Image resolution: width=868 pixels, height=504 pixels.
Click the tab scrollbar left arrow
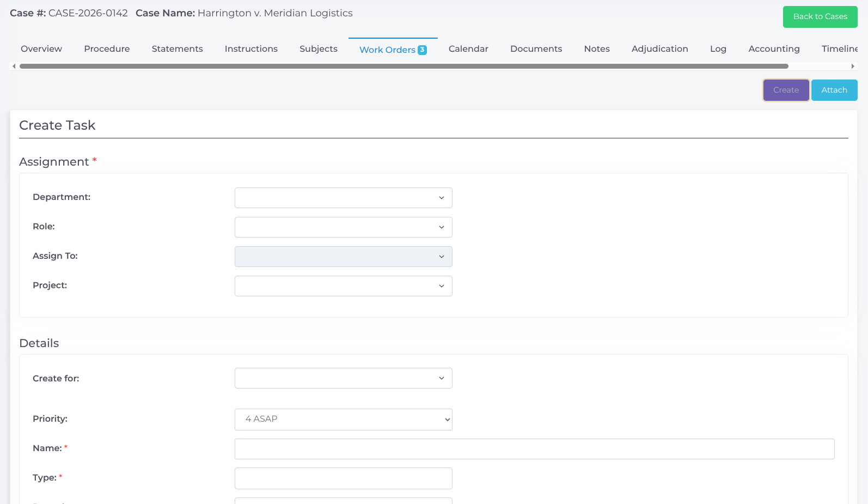pos(14,66)
